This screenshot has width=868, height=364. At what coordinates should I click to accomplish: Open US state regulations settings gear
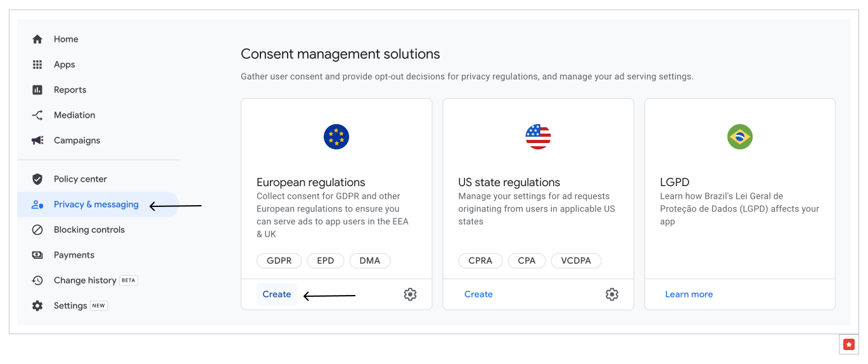(x=611, y=294)
